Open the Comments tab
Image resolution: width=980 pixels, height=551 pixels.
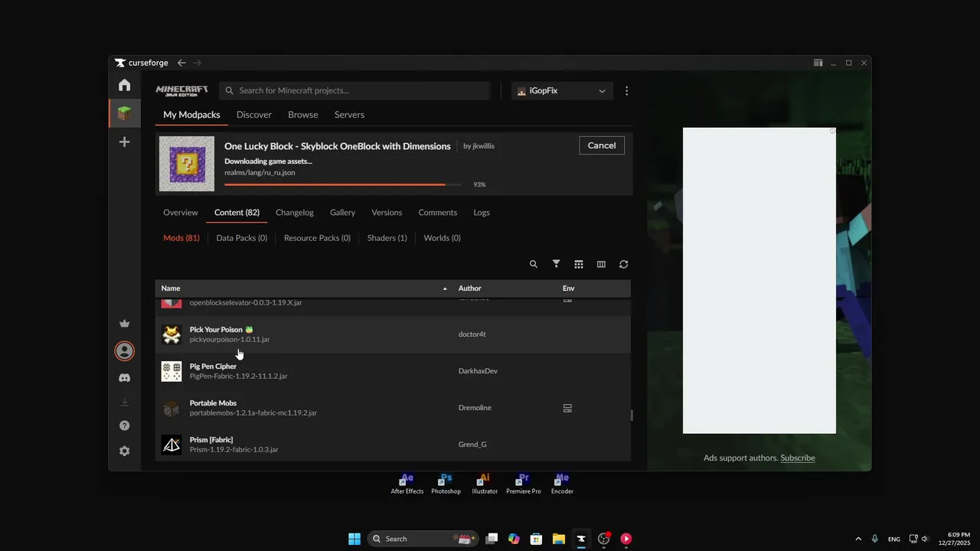pos(438,213)
